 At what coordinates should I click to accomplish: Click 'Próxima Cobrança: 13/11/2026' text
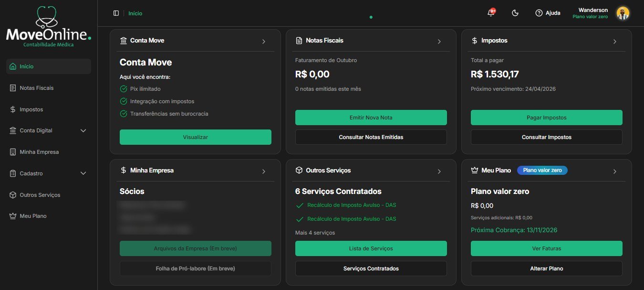pyautogui.click(x=514, y=230)
